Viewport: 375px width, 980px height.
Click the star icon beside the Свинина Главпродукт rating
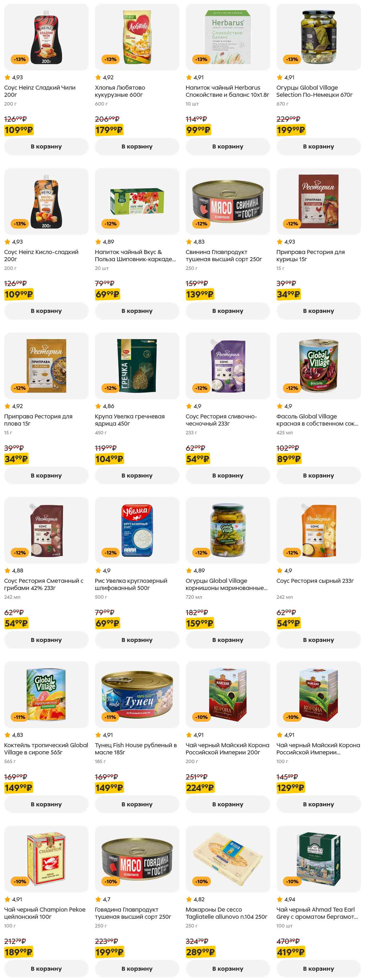click(189, 242)
